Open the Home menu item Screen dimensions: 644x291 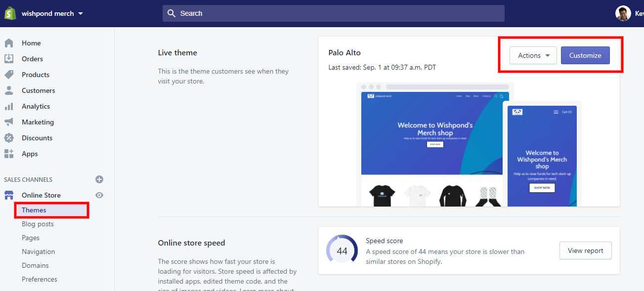tap(31, 43)
